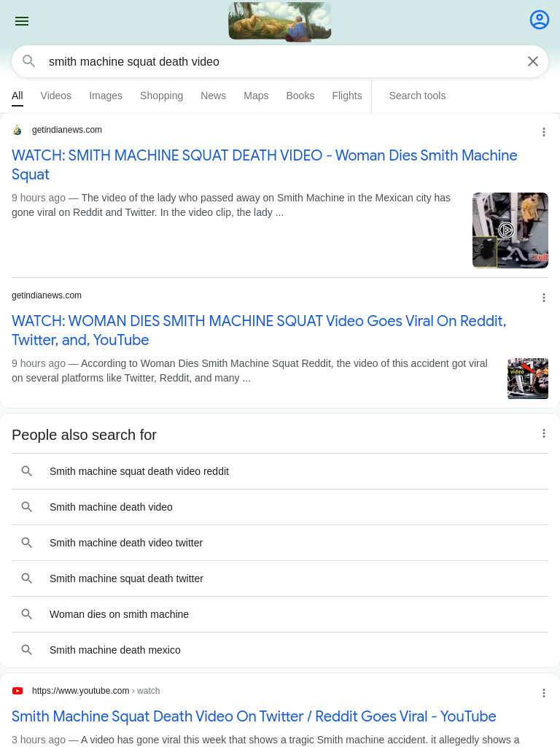Open the three-dot menu for YouTube result
This screenshot has height=747, width=560.
(543, 693)
